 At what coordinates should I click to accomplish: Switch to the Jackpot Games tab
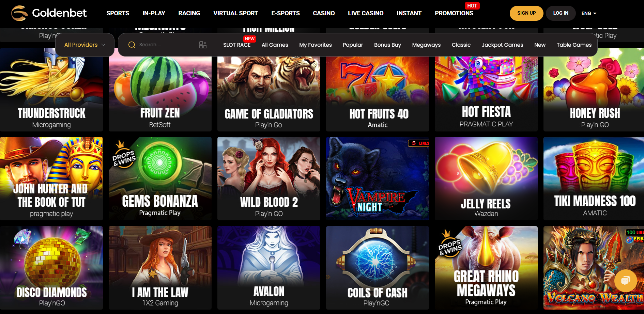[x=502, y=45]
